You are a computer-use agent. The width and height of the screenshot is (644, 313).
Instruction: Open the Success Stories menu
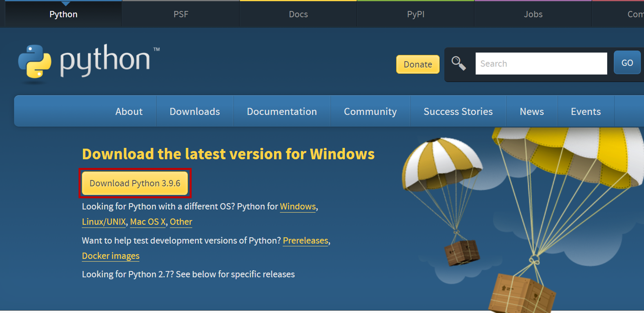458,111
